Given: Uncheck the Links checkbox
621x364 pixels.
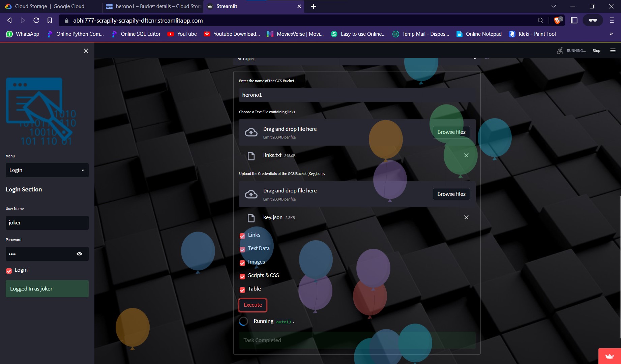Looking at the screenshot, I should tap(242, 236).
